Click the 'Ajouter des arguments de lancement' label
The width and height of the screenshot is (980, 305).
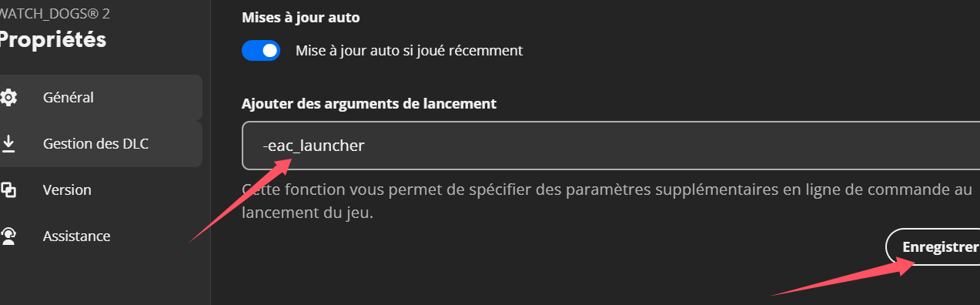(x=369, y=103)
